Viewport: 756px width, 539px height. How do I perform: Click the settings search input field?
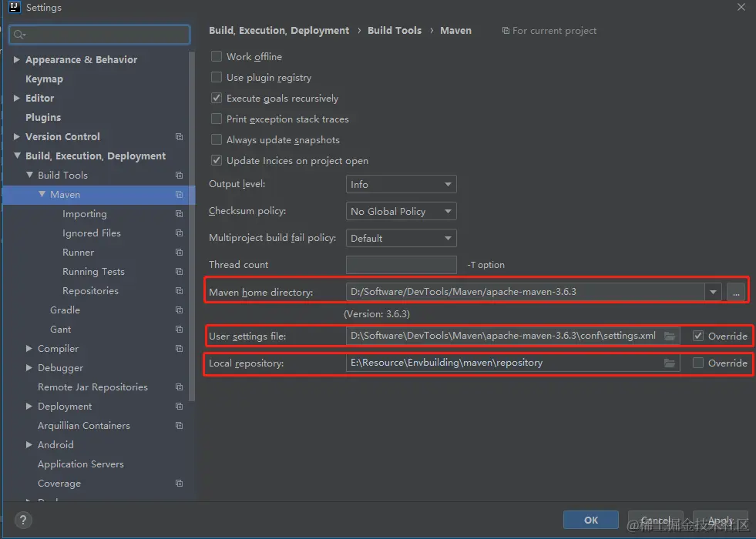tap(99, 35)
